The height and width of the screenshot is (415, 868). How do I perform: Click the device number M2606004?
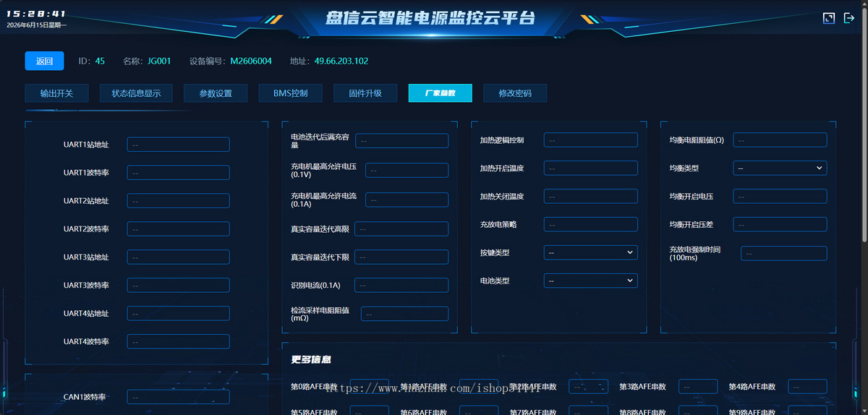[x=251, y=61]
